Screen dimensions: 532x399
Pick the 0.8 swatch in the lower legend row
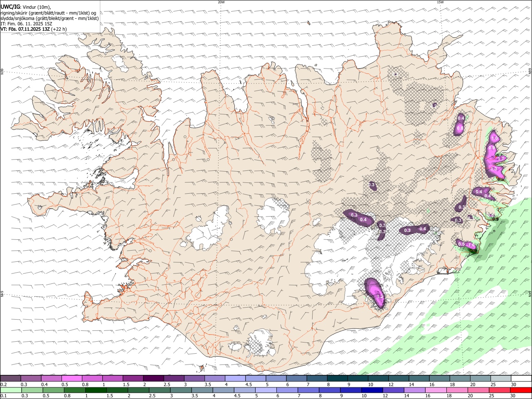[74, 390]
